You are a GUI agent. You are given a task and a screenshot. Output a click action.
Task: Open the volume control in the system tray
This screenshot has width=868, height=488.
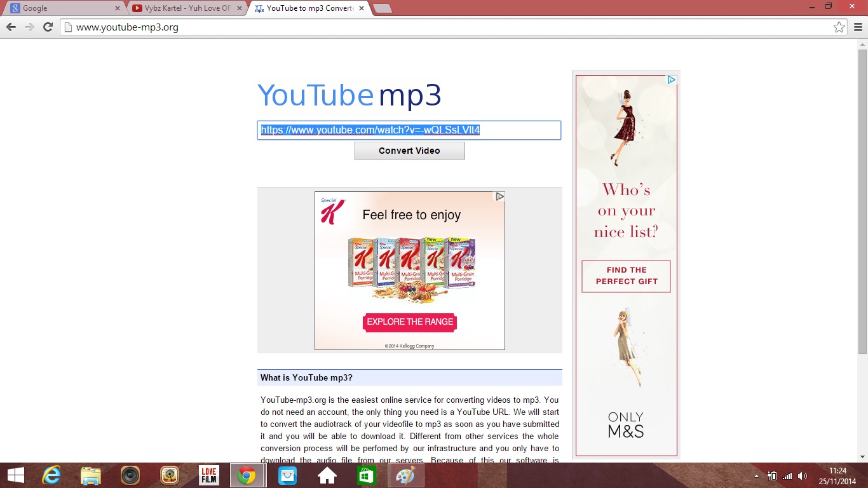point(803,475)
